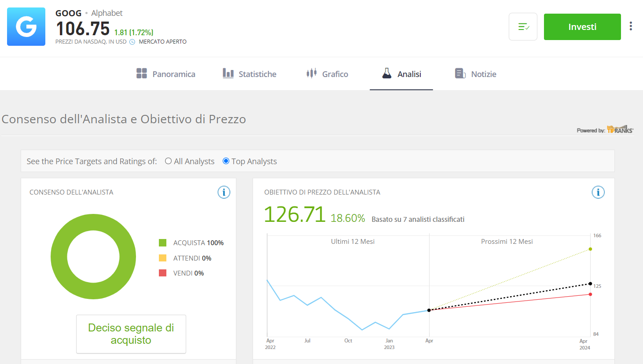This screenshot has width=643, height=364.
Task: Click the Consenso dell'Analista e Obiettivo heading
Action: pyautogui.click(x=124, y=119)
